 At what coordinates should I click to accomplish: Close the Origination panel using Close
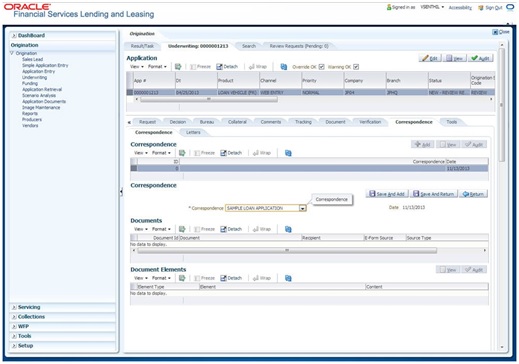(501, 32)
